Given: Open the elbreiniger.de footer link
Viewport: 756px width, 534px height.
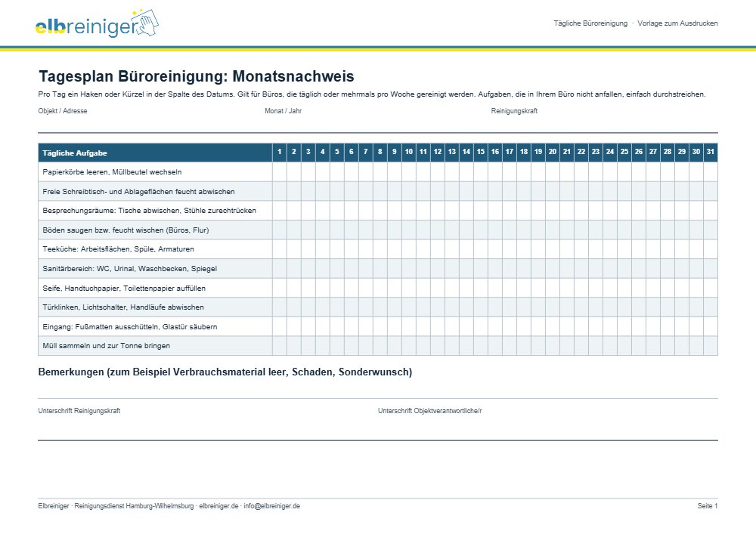Looking at the screenshot, I should 219,506.
